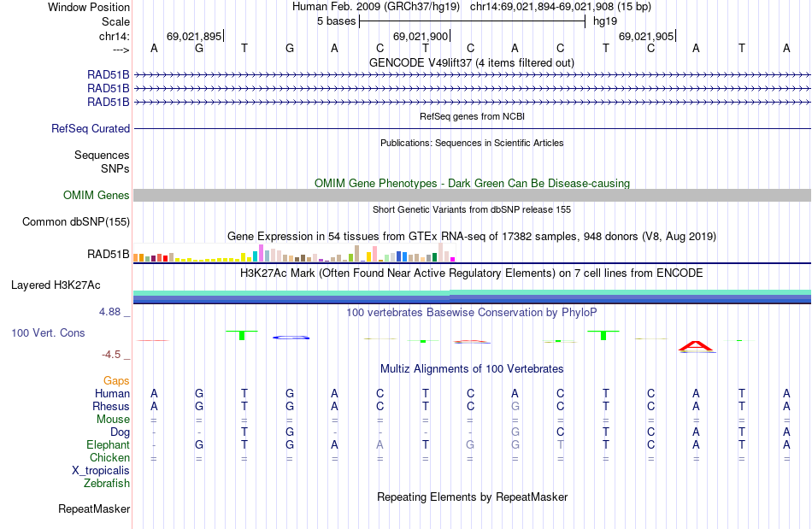Click the ---> base direction arrow label
The width and height of the screenshot is (812, 529).
(121, 50)
